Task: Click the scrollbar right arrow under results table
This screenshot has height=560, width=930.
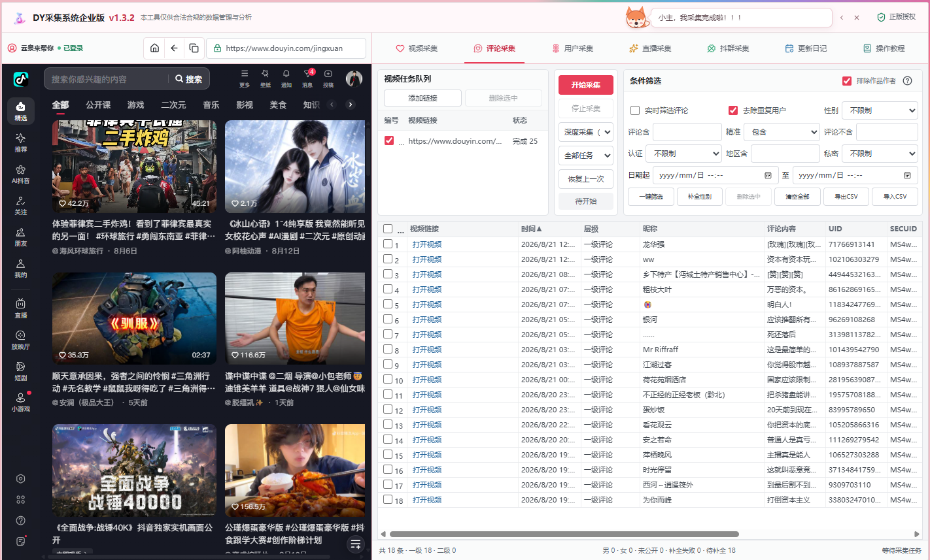Action: pos(917,534)
